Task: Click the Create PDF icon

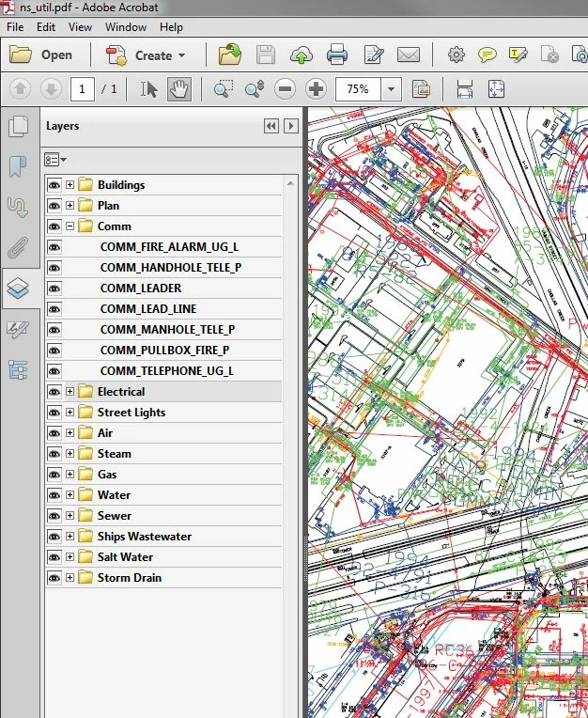Action: (x=116, y=55)
